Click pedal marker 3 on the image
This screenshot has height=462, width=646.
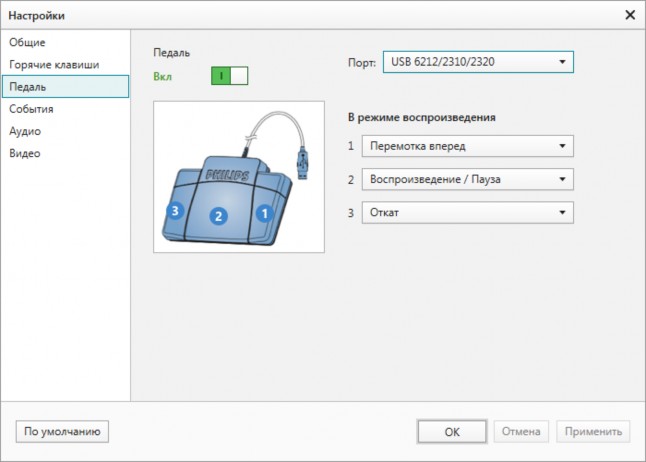point(175,211)
